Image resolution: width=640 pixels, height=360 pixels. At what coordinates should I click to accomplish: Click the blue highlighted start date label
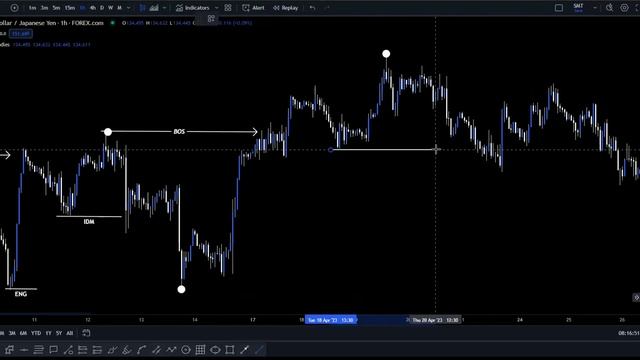tap(331, 320)
